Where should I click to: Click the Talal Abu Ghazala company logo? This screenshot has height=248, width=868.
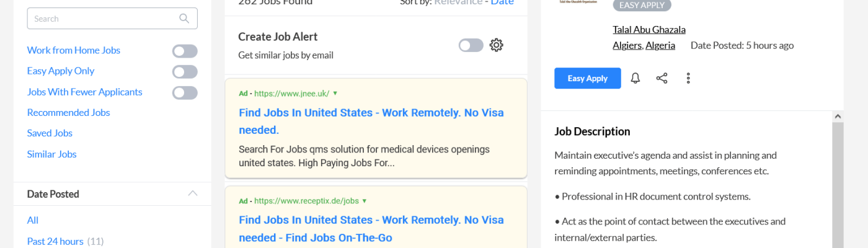[578, 2]
